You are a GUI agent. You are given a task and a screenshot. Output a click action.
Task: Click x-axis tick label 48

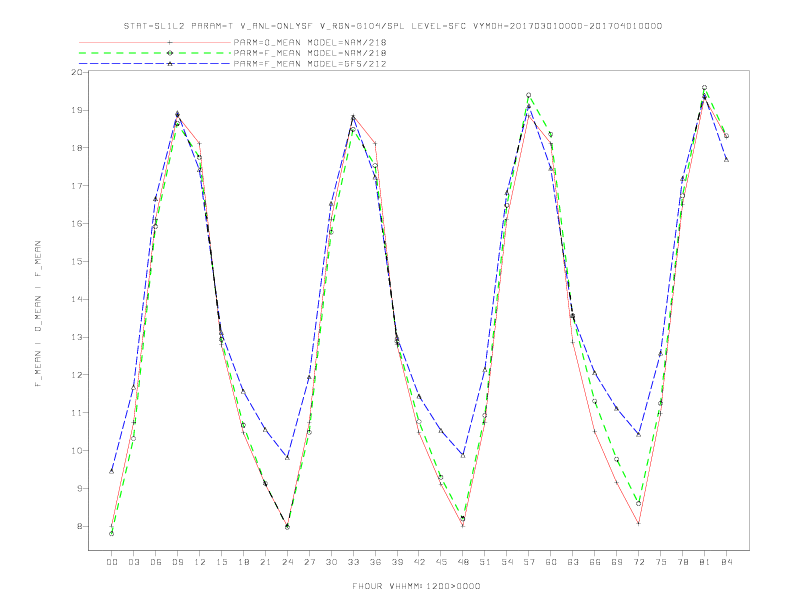(463, 562)
